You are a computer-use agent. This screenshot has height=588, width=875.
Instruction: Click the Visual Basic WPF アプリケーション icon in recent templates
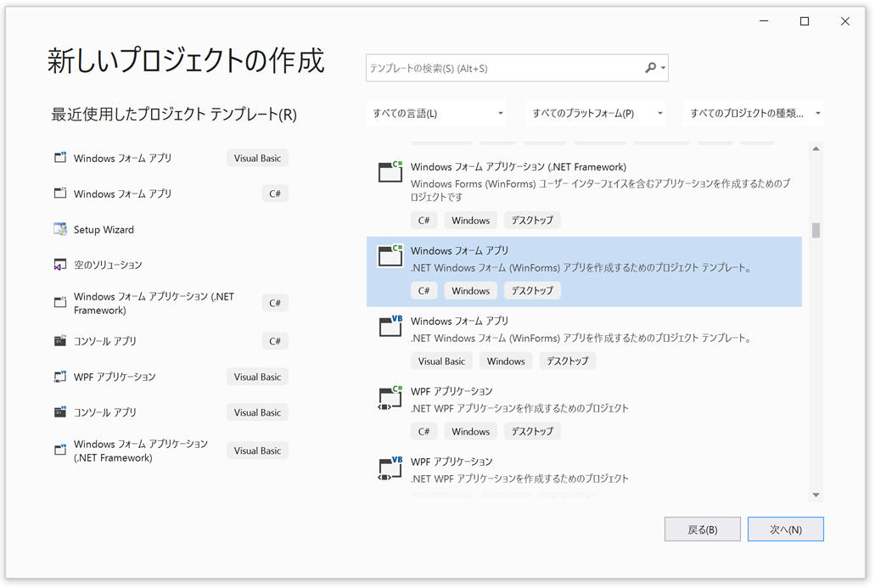[60, 377]
